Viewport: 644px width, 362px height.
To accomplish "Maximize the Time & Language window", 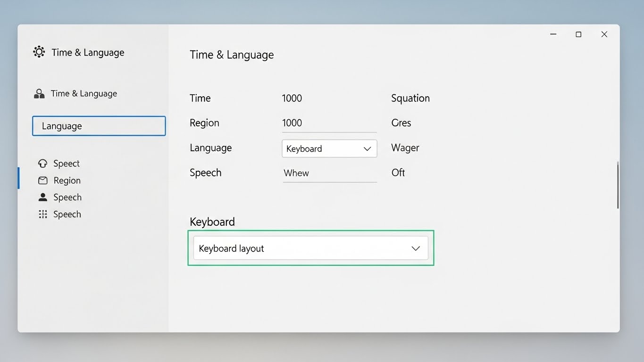I will (578, 34).
